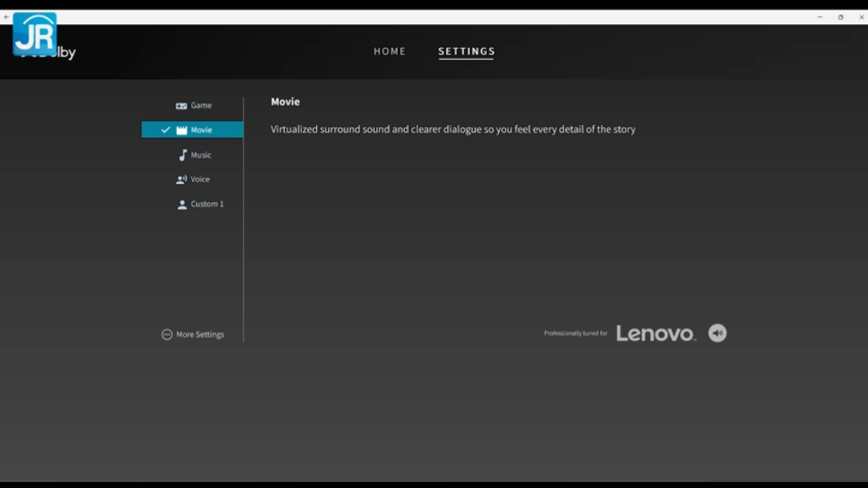Close the Dolby window
This screenshot has height=488, width=868.
click(x=861, y=17)
